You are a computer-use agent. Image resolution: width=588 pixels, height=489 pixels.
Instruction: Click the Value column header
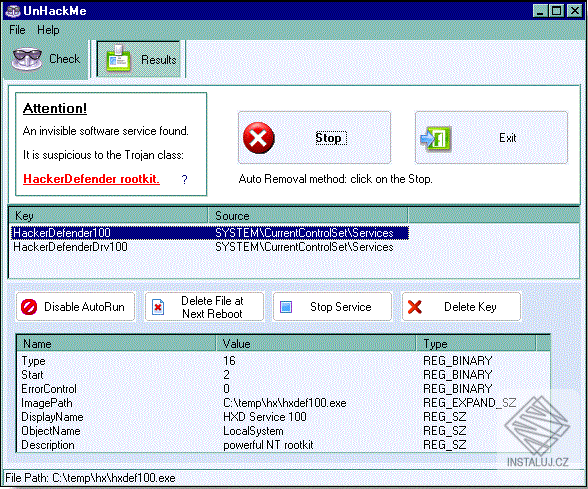point(316,344)
